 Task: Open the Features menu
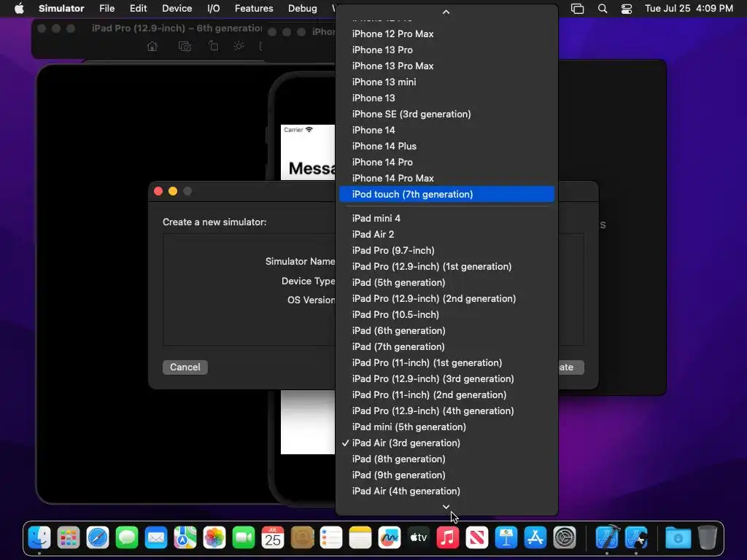pyautogui.click(x=254, y=9)
